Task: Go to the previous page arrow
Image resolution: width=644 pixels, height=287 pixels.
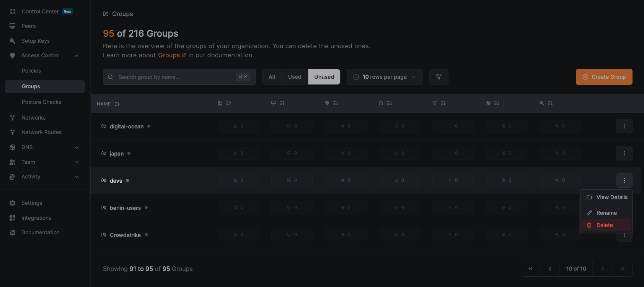Action: coord(550,269)
